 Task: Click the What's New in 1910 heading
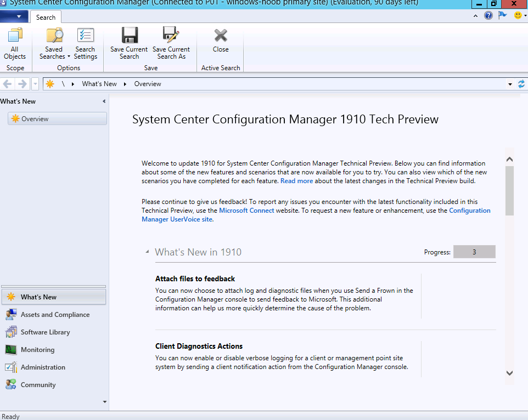(x=198, y=252)
